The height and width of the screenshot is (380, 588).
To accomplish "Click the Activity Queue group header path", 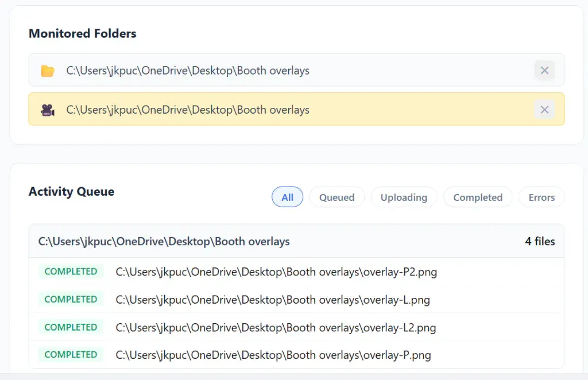I will point(164,241).
